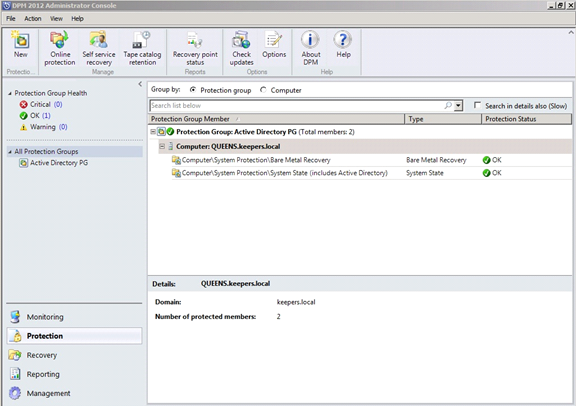This screenshot has height=406, width=576.
Task: Click the Active Directory PG tree icon
Action: [x=24, y=163]
